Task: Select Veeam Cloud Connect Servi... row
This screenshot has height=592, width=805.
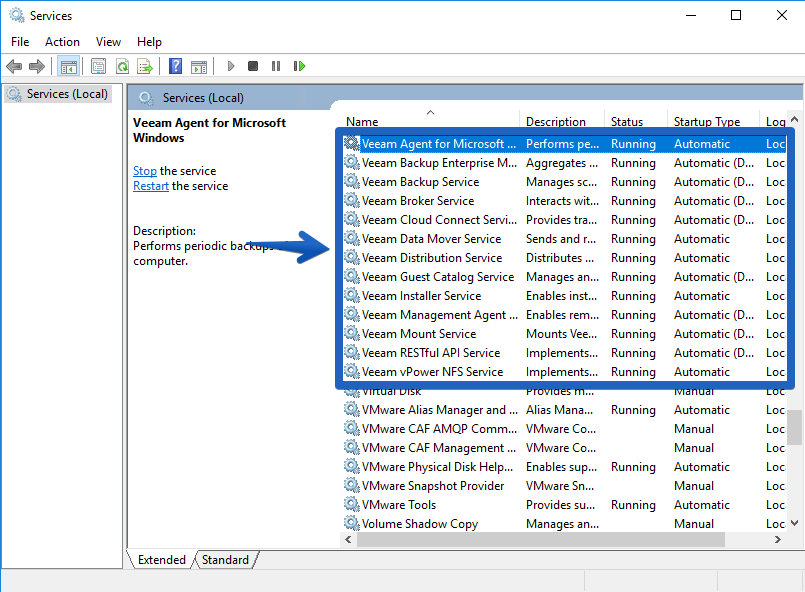Action: click(564, 219)
